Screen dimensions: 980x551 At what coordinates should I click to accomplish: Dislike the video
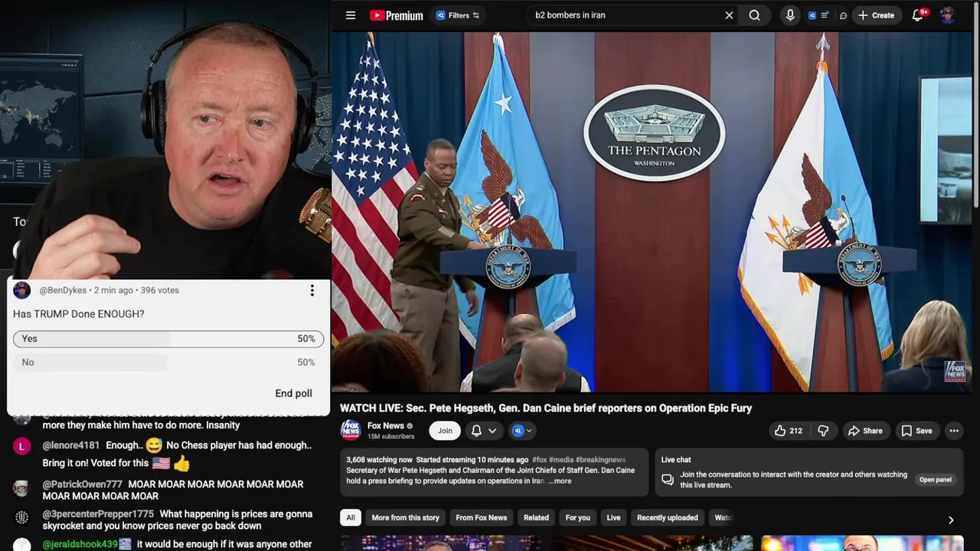click(823, 431)
